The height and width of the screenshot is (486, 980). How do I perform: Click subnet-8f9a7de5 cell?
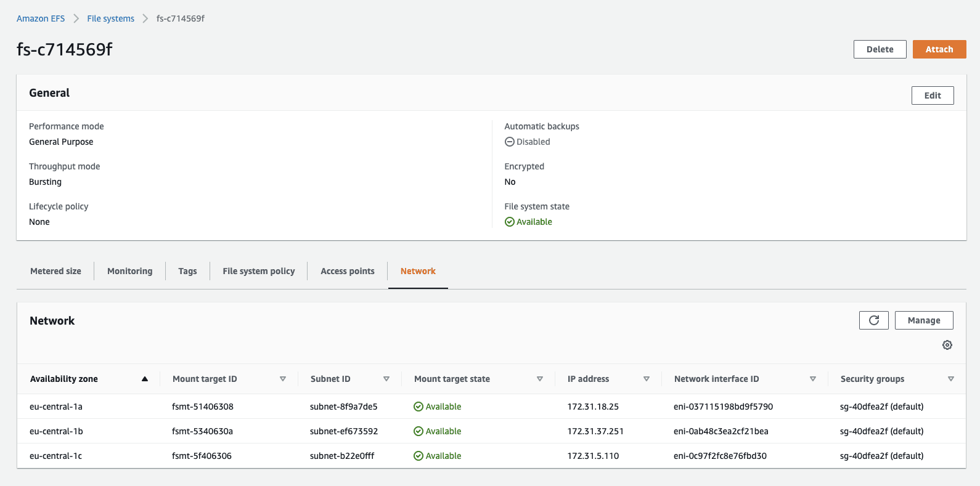(343, 407)
